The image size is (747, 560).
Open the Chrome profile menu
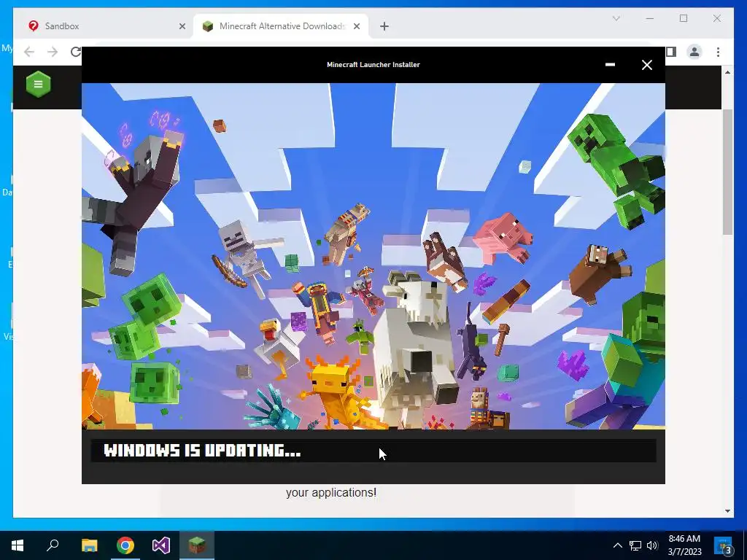tap(694, 52)
